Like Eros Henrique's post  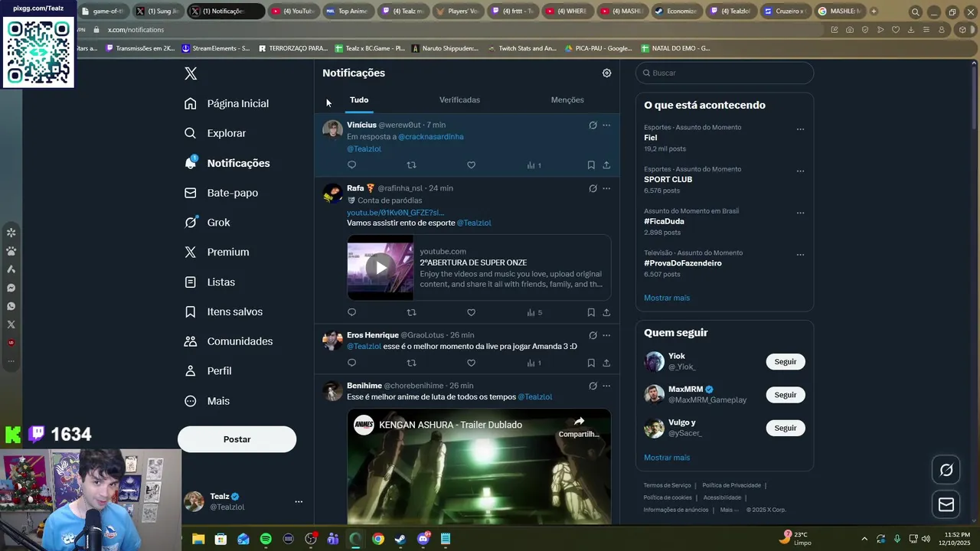click(x=471, y=363)
